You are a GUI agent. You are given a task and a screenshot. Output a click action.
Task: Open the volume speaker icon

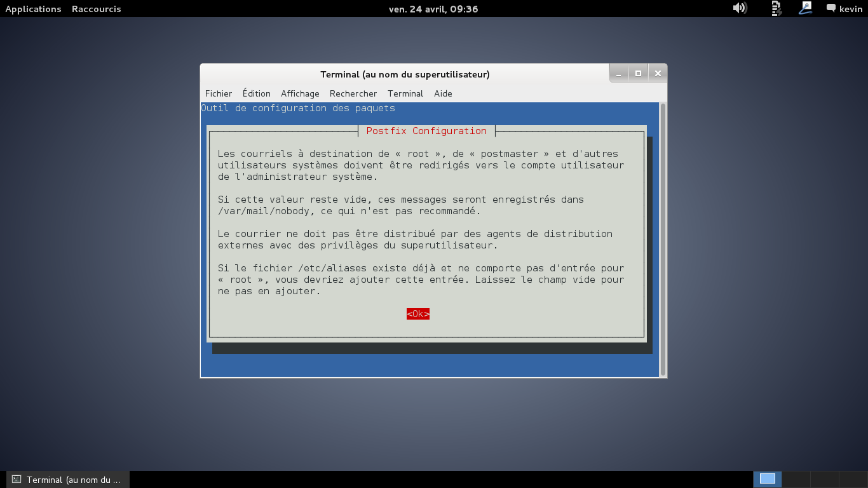pyautogui.click(x=739, y=8)
